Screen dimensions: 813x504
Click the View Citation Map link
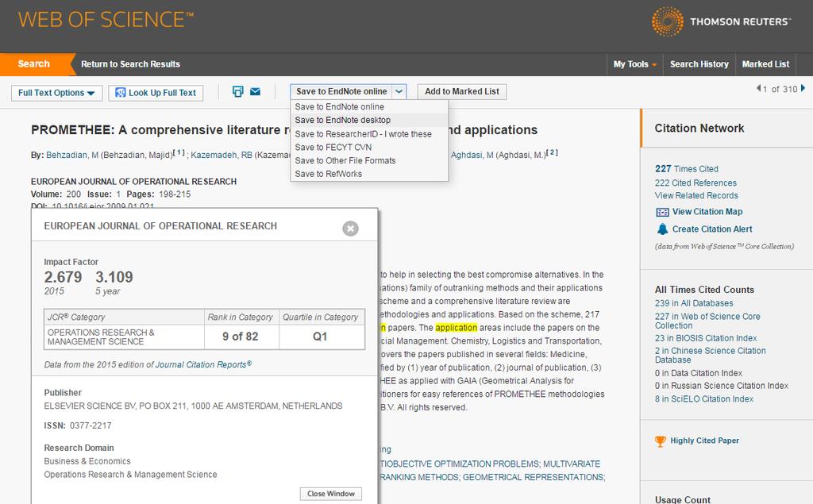tap(707, 212)
